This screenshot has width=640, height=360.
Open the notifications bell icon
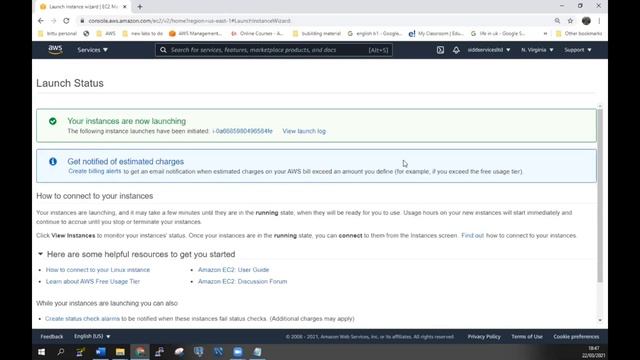pyautogui.click(x=456, y=50)
